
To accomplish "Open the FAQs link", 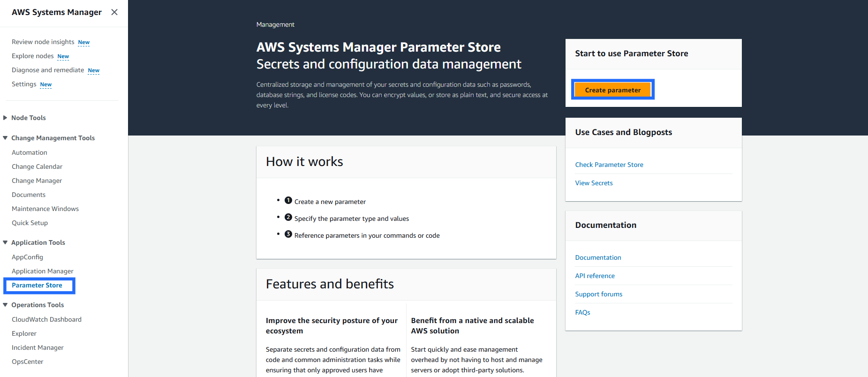I will (x=582, y=312).
